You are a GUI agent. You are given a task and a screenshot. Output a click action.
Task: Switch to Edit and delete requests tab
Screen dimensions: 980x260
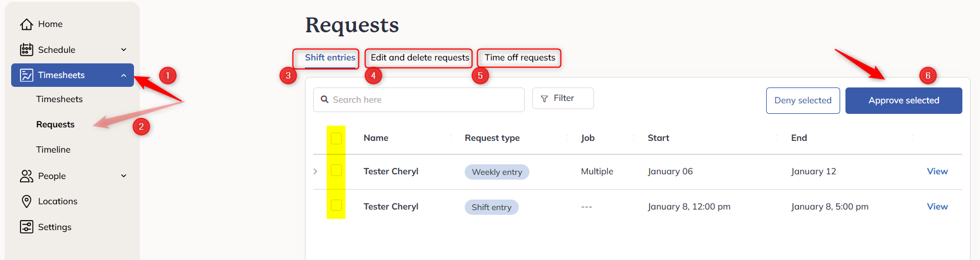click(419, 58)
